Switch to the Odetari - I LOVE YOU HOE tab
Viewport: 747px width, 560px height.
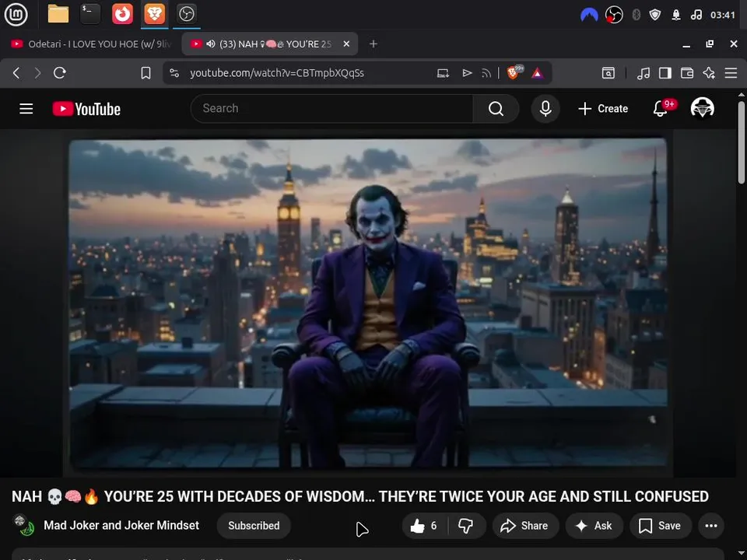90,44
